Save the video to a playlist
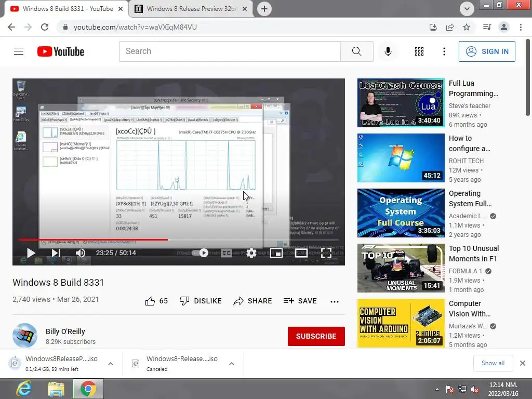This screenshot has width=532, height=399. point(300,301)
